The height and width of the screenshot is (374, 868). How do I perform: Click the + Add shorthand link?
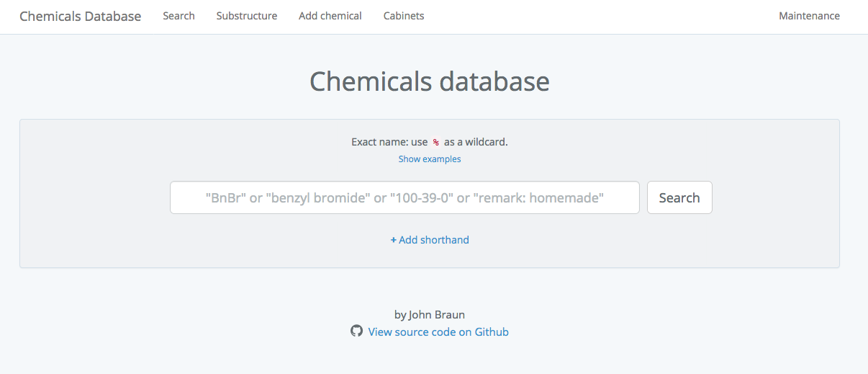430,240
